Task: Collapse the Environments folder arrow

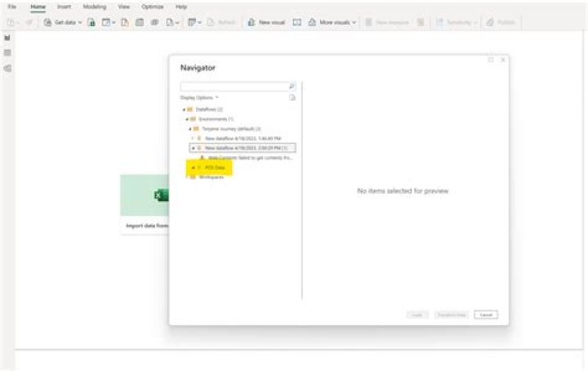Action: point(187,119)
